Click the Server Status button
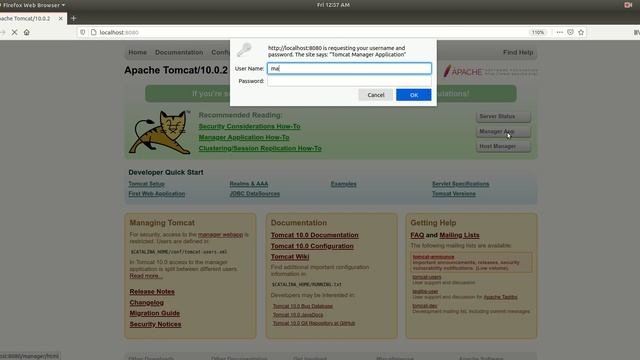 click(x=503, y=117)
